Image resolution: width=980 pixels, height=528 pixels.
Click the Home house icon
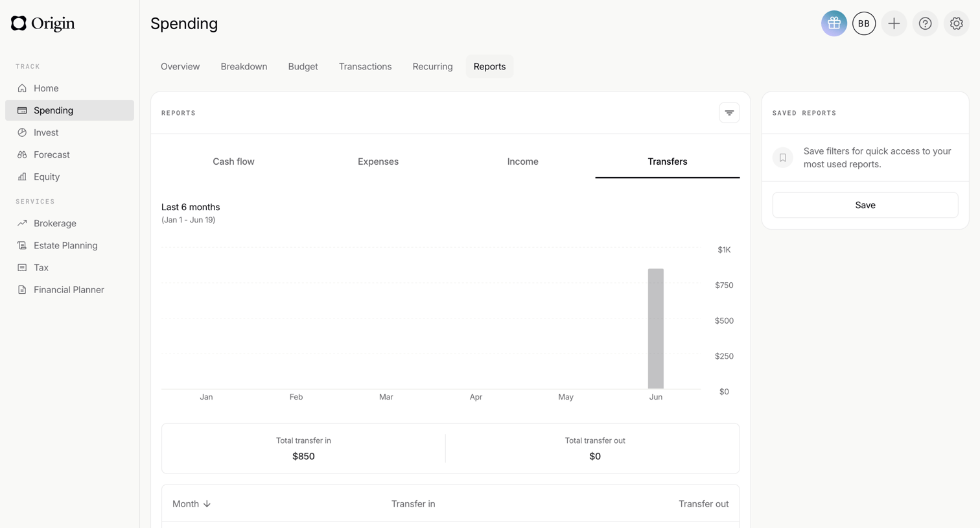tap(22, 88)
